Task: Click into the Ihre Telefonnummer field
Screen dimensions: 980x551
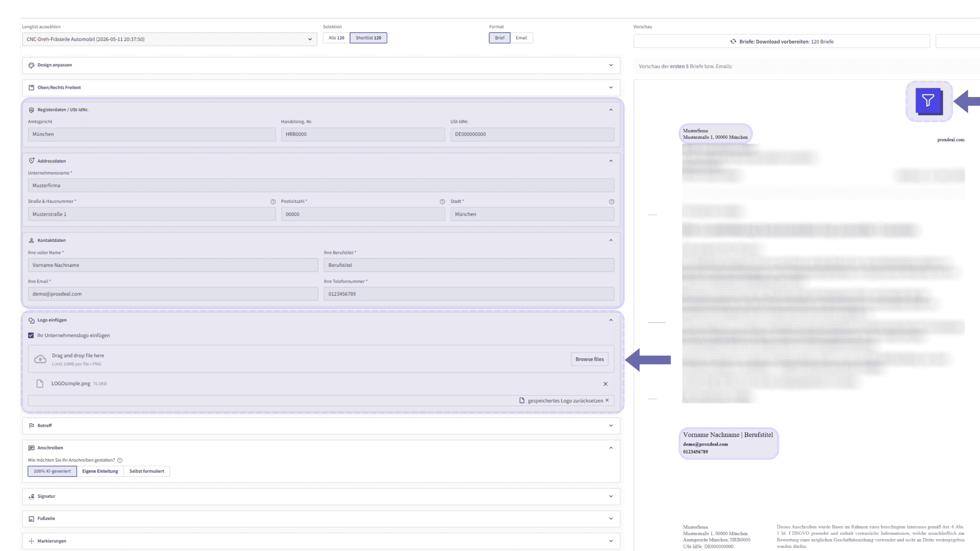Action: (469, 294)
